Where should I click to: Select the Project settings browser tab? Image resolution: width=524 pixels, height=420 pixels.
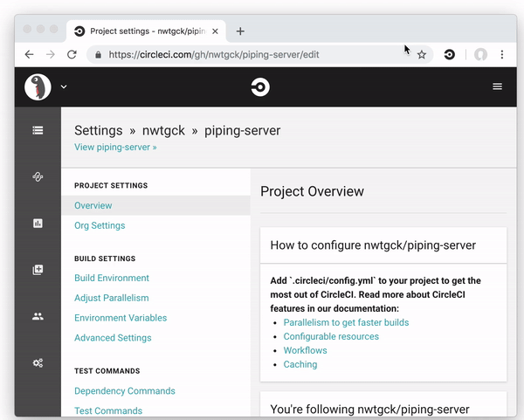pos(146,31)
